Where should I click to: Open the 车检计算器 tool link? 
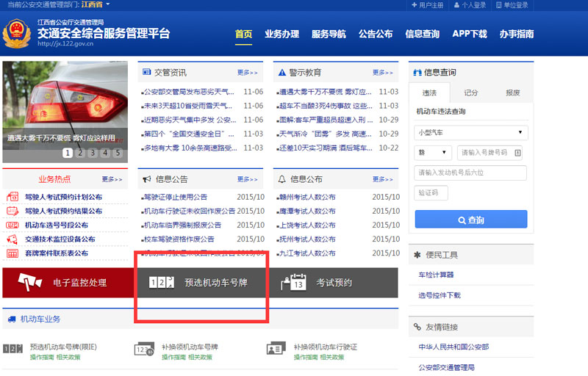click(436, 275)
